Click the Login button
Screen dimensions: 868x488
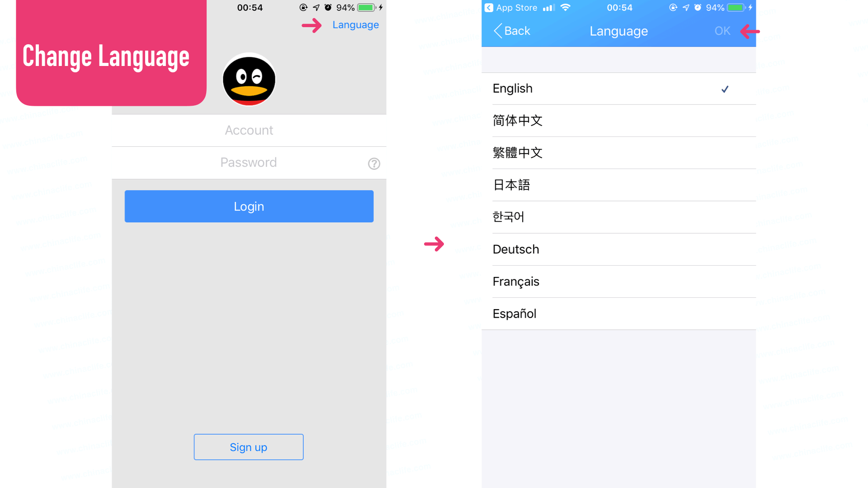click(x=249, y=206)
